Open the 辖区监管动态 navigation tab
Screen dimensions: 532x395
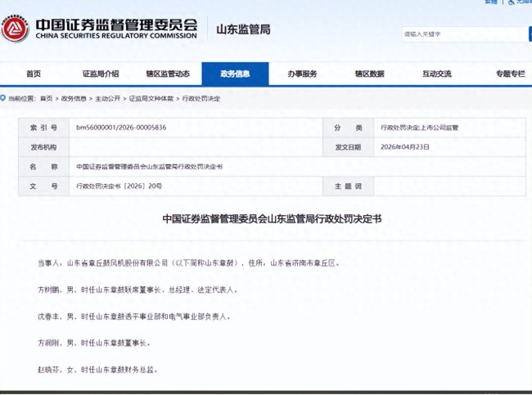(168, 74)
